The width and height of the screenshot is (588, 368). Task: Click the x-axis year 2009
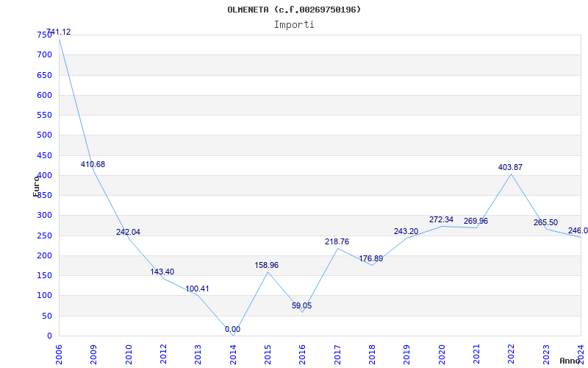click(94, 354)
